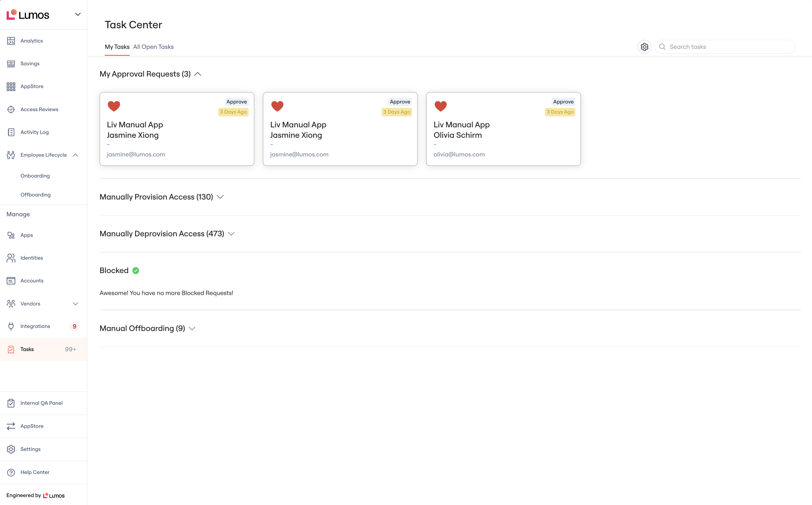Image resolution: width=812 pixels, height=505 pixels.
Task: Click Approve on the Olivia Schirm card
Action: point(563,102)
